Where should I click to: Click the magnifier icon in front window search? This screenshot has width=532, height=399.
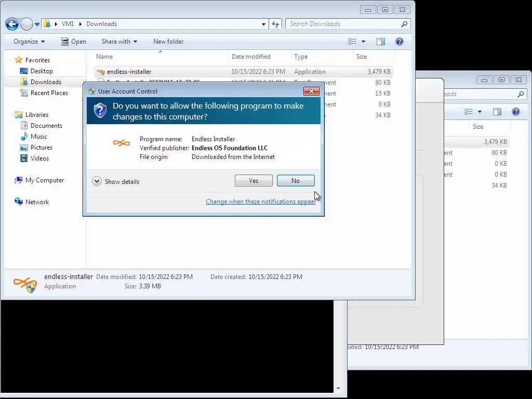pos(404,24)
